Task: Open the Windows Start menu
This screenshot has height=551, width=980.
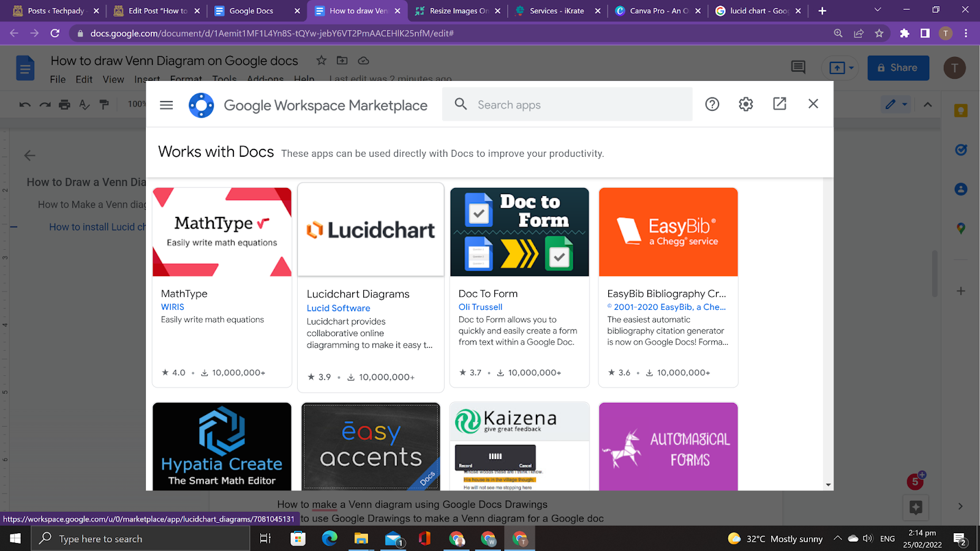Action: 15,539
